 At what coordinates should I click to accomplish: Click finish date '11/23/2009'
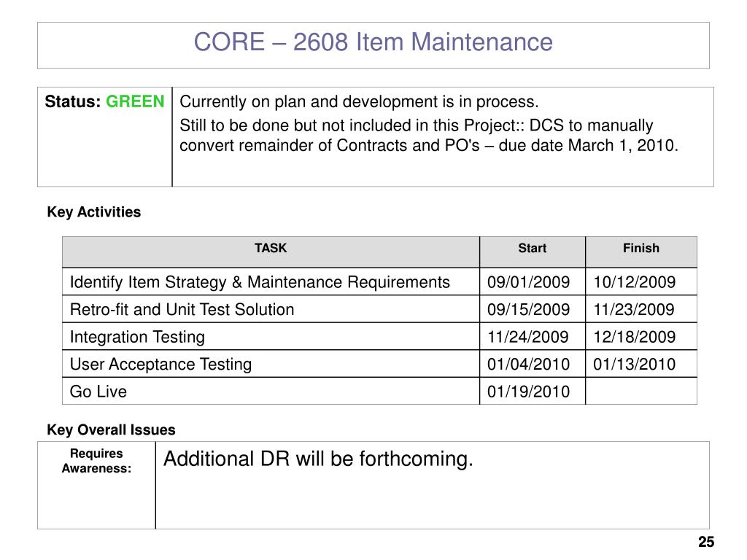pos(634,309)
